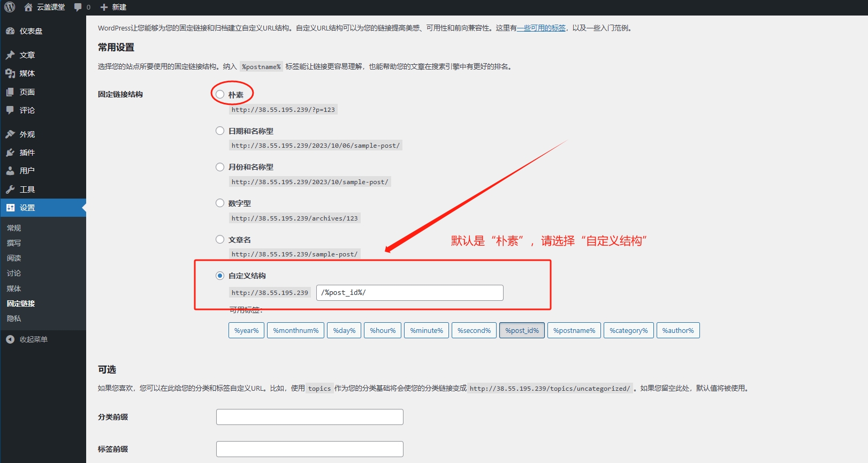Open the 一些可用的标签 link
Screen dimensions: 868x463
[541, 28]
